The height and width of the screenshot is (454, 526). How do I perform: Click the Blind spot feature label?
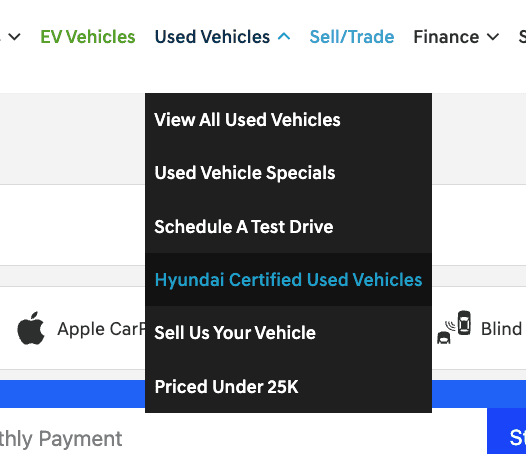[502, 329]
